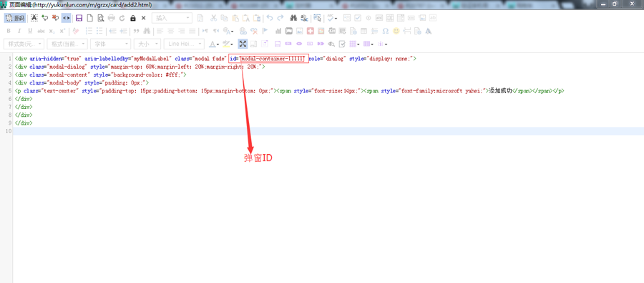This screenshot has width=644, height=283.
Task: Open find with the binoculars icon
Action: click(293, 18)
